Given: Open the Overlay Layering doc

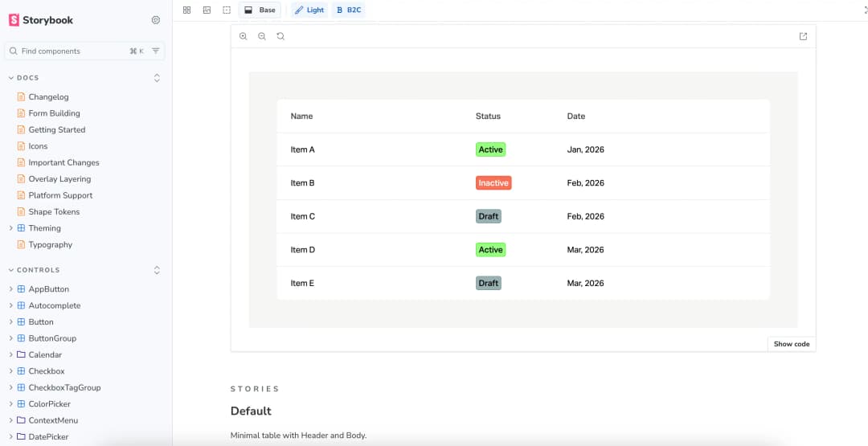Looking at the screenshot, I should (59, 178).
